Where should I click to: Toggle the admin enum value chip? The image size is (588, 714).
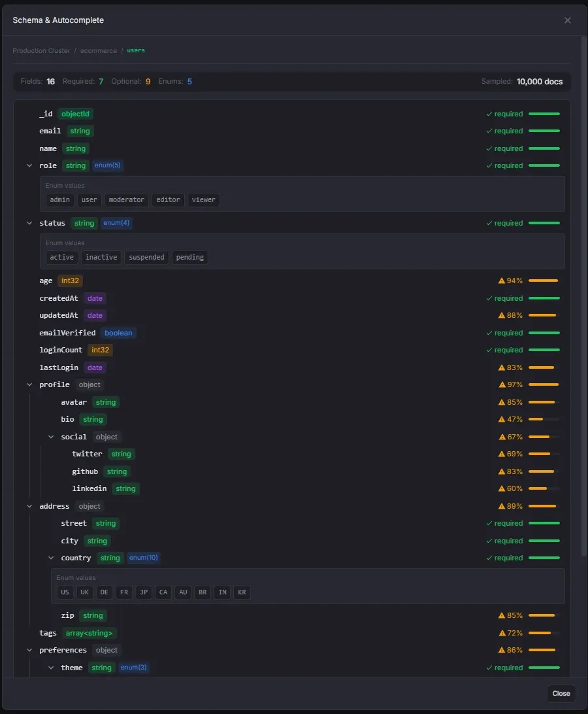pos(59,200)
